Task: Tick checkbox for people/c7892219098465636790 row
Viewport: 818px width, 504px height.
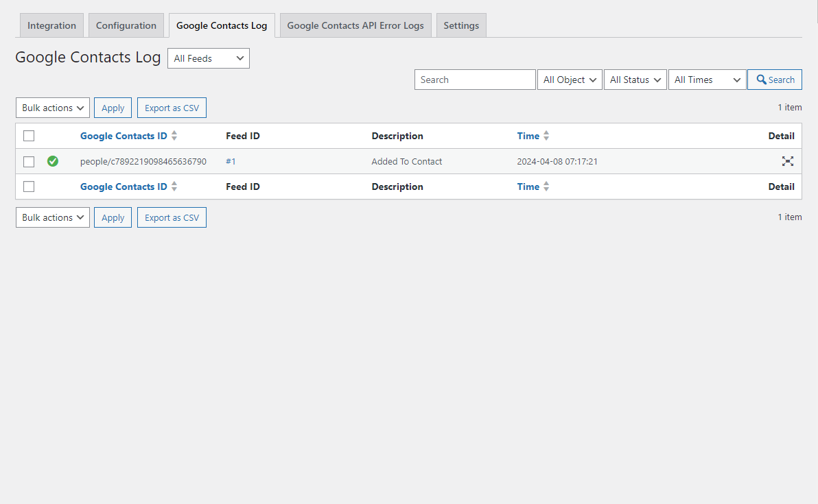Action: pyautogui.click(x=29, y=162)
